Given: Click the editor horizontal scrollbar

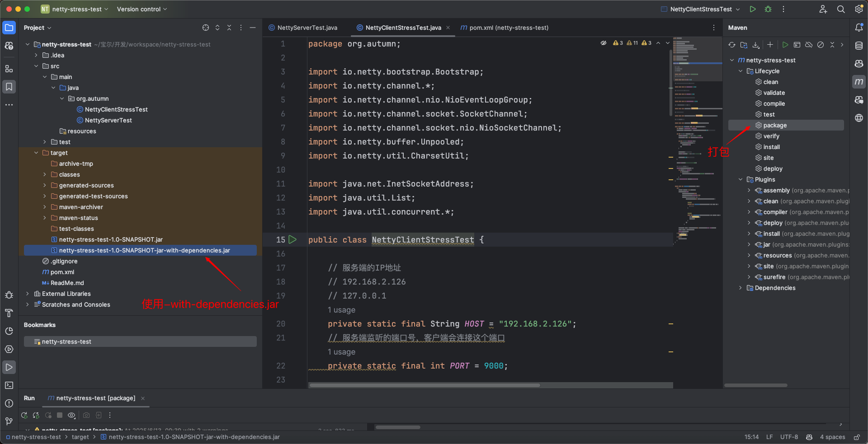Looking at the screenshot, I should click(425, 385).
